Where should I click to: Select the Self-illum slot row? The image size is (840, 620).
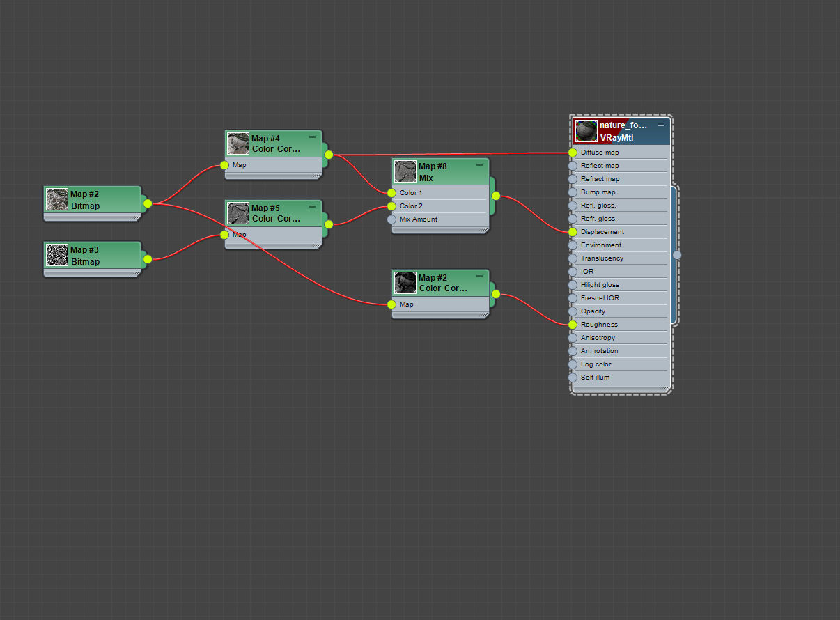click(620, 378)
